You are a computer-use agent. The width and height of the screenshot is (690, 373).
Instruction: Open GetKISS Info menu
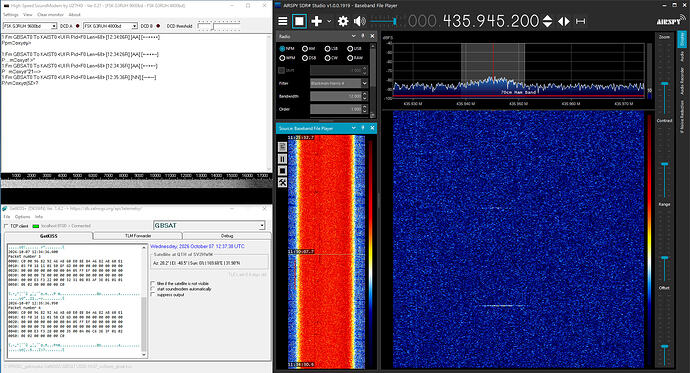(39, 217)
